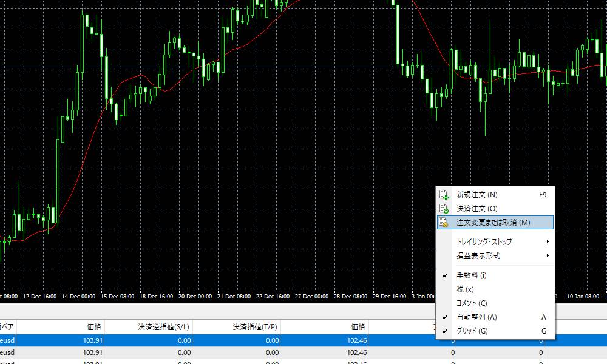Viewport: 607px width, 364px height.
Task: Click the 決済注文 (Close Order) icon
Action: pyautogui.click(x=443, y=208)
